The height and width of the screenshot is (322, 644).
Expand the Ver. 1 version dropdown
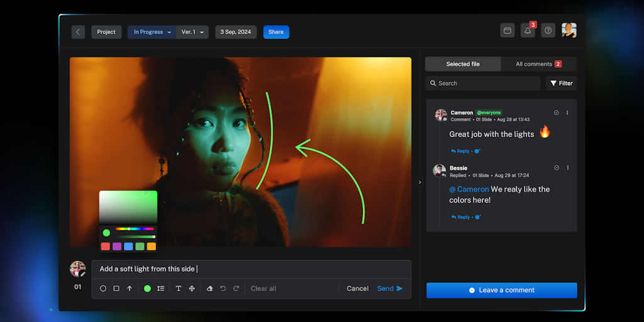click(x=192, y=32)
